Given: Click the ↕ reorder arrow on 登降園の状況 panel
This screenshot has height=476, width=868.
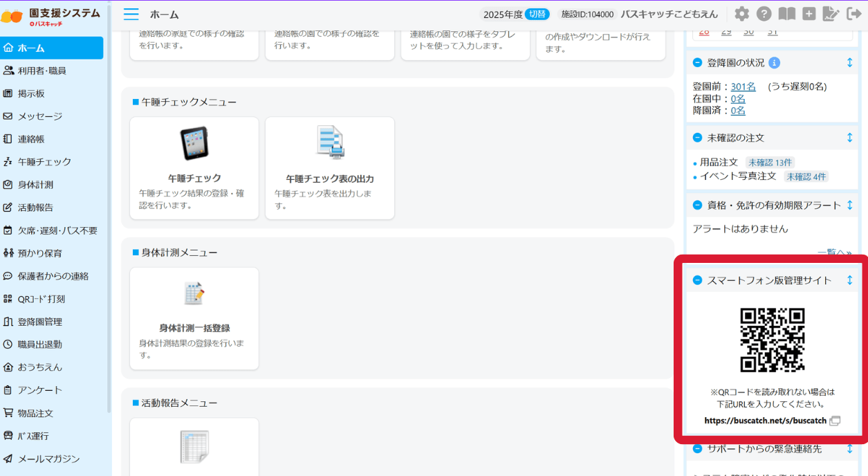Looking at the screenshot, I should (851, 62).
